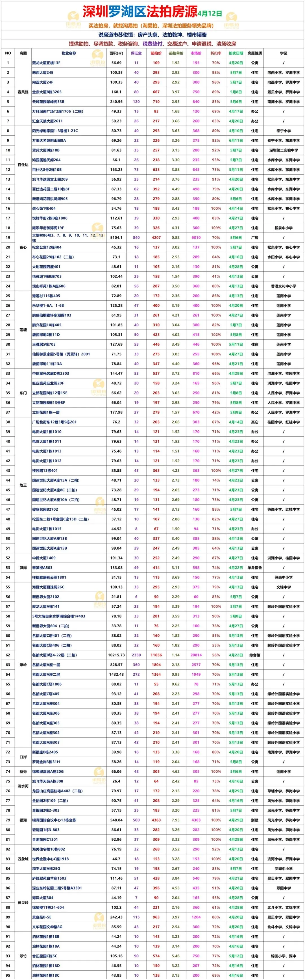
Task: Select property 汇金天琅大厦2611
Action: [47, 121]
